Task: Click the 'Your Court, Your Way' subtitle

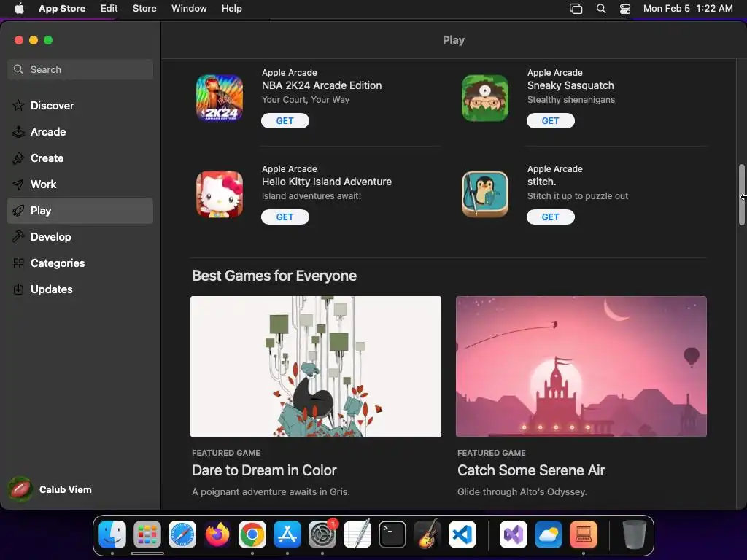Action: point(306,99)
